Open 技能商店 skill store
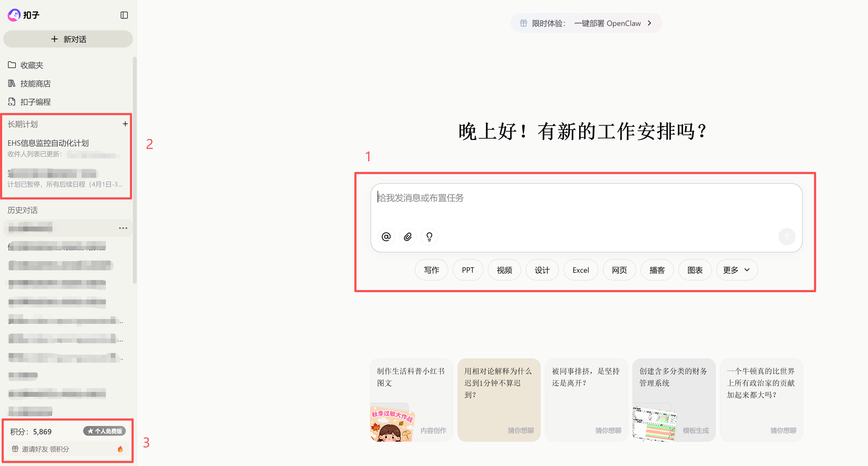Viewport: 868px width, 466px height. (x=35, y=84)
